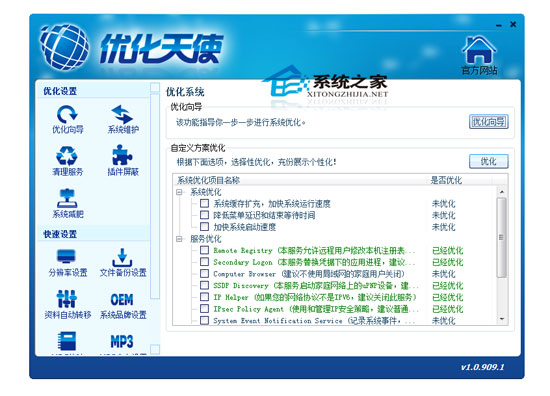Open the 系统维护 maintenance icon
Image resolution: width=550 pixels, height=396 pixels.
(123, 119)
